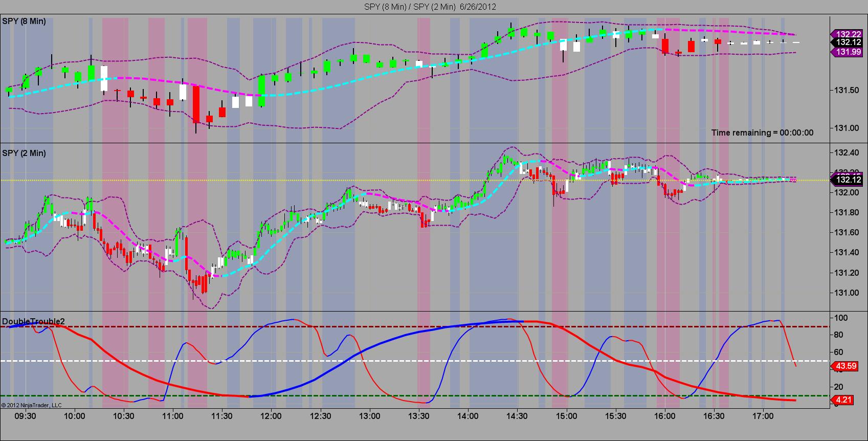
Task: Select the 12:30 time axis label
Action: point(320,416)
